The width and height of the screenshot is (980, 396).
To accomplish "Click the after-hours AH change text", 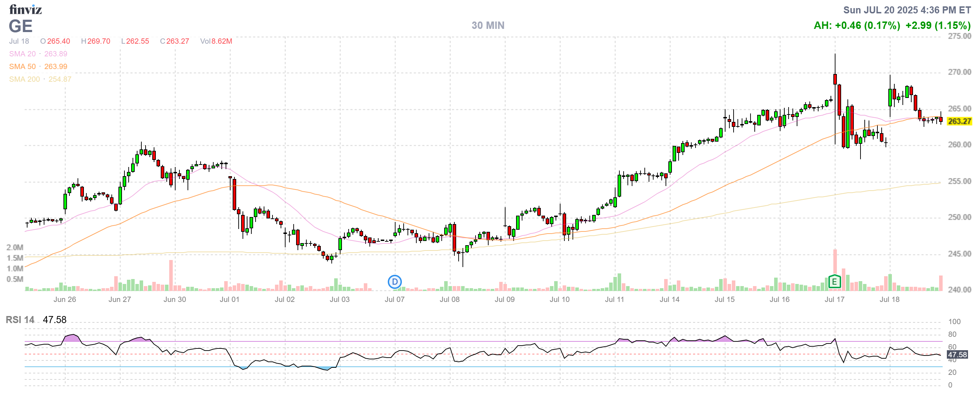I will (857, 25).
